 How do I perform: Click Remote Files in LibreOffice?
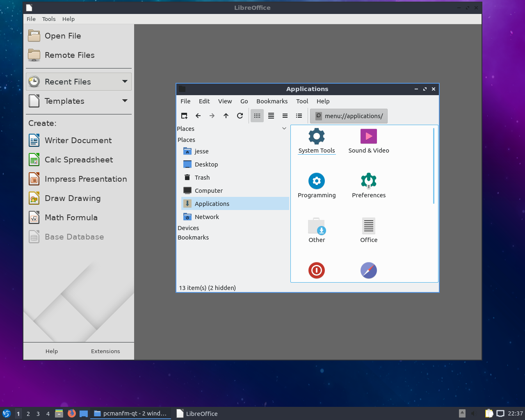tap(79, 55)
